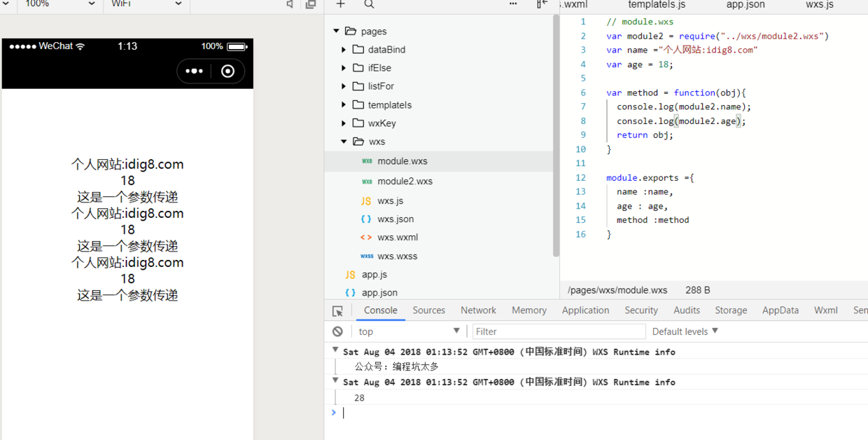Click the file tree vertical scrollbar

coord(556,136)
